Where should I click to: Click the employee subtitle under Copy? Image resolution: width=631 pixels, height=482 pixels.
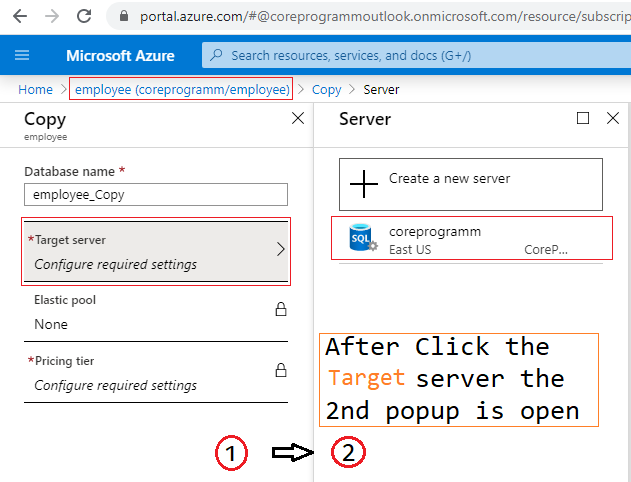pos(45,137)
